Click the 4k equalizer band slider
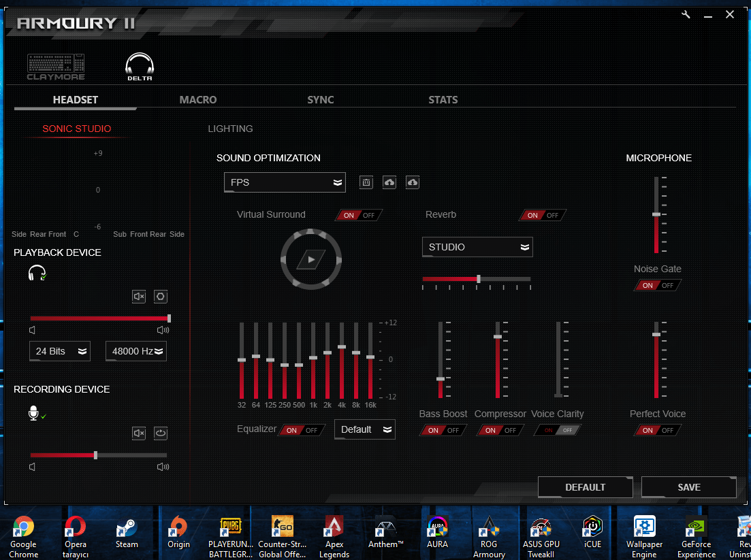Viewport: 751px width, 560px height. 342,361
